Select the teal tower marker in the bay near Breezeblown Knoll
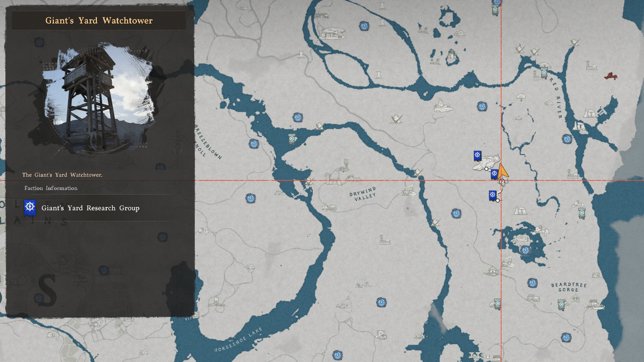Screen dimensions: 644x362 [x=292, y=139]
